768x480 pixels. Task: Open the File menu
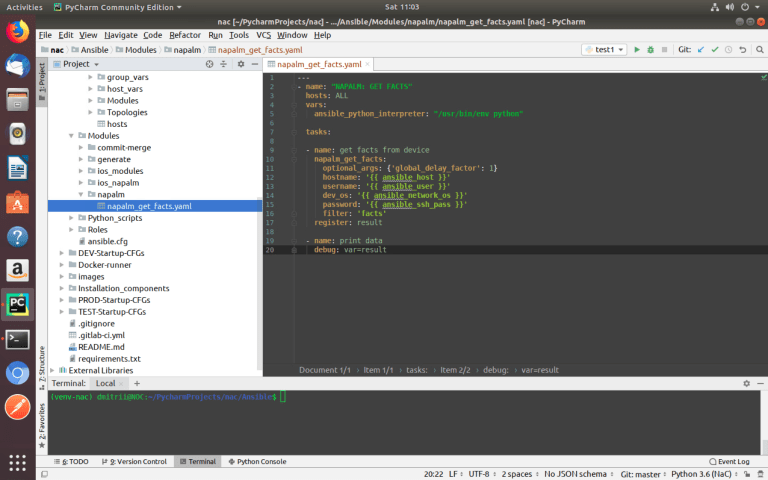[x=45, y=35]
